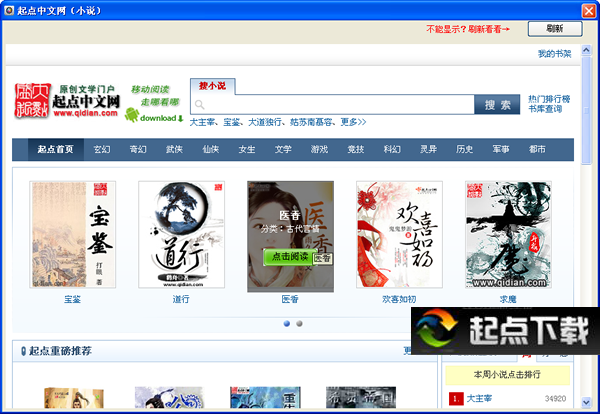Click the green download text link
The height and width of the screenshot is (414, 600).
pyautogui.click(x=161, y=118)
